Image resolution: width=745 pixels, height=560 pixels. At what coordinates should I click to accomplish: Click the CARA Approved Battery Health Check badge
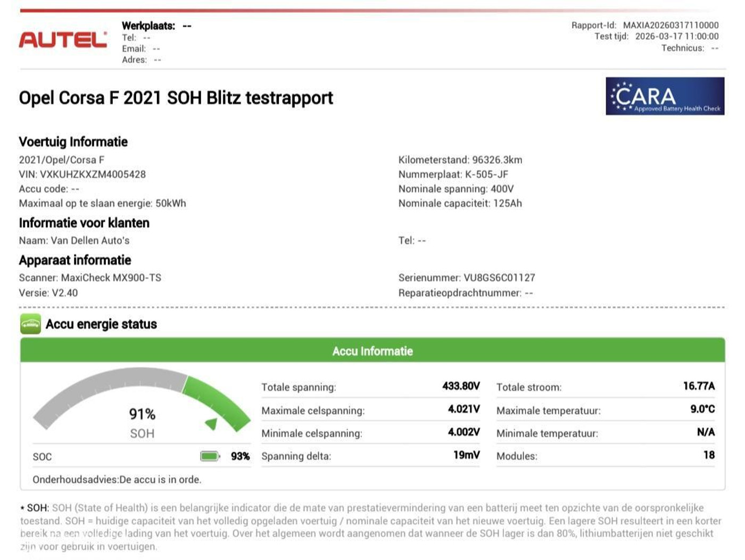click(x=665, y=96)
